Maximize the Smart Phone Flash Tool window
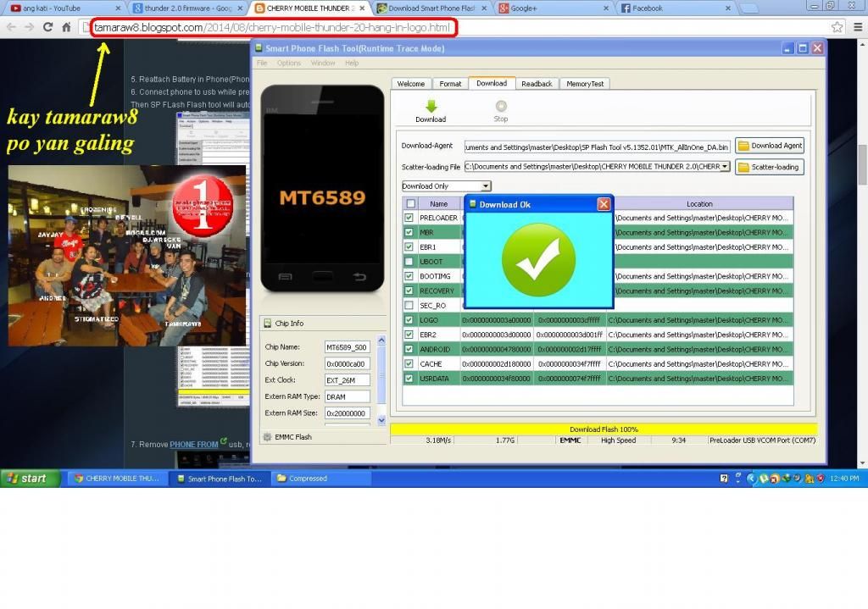 pyautogui.click(x=802, y=48)
